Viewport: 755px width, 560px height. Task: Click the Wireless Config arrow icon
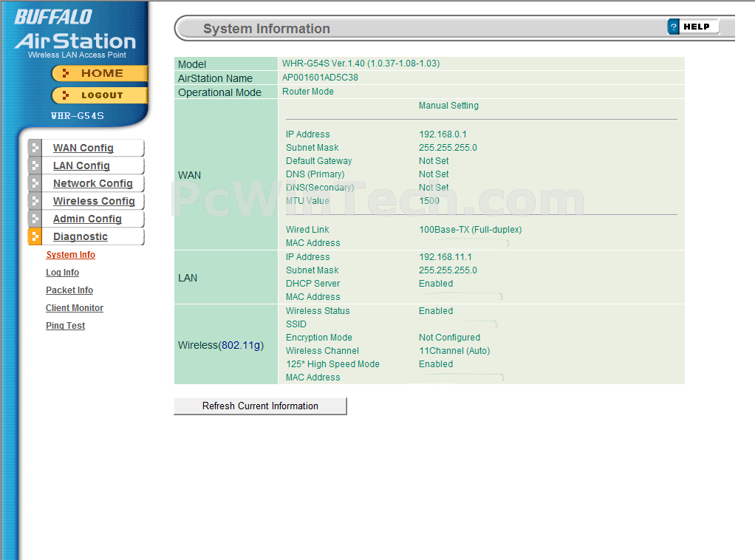tap(35, 201)
